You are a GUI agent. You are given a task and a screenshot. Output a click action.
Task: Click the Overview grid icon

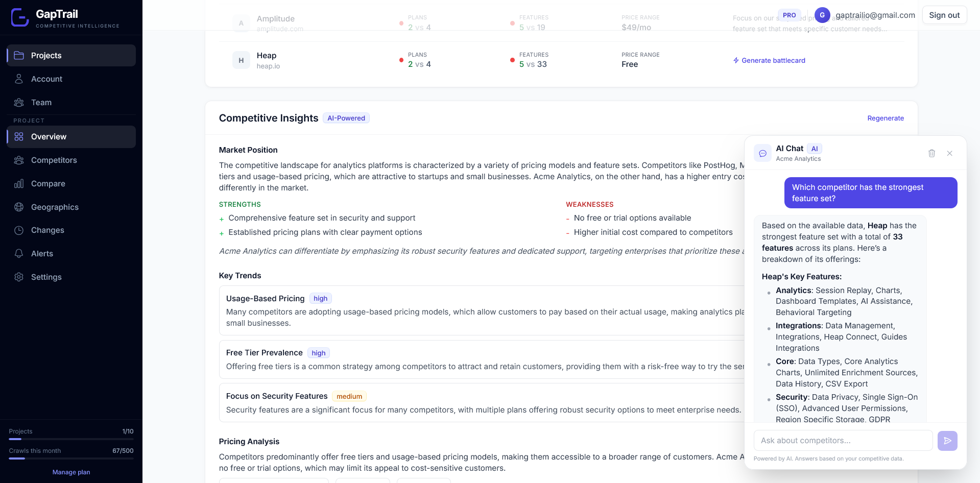coord(19,136)
